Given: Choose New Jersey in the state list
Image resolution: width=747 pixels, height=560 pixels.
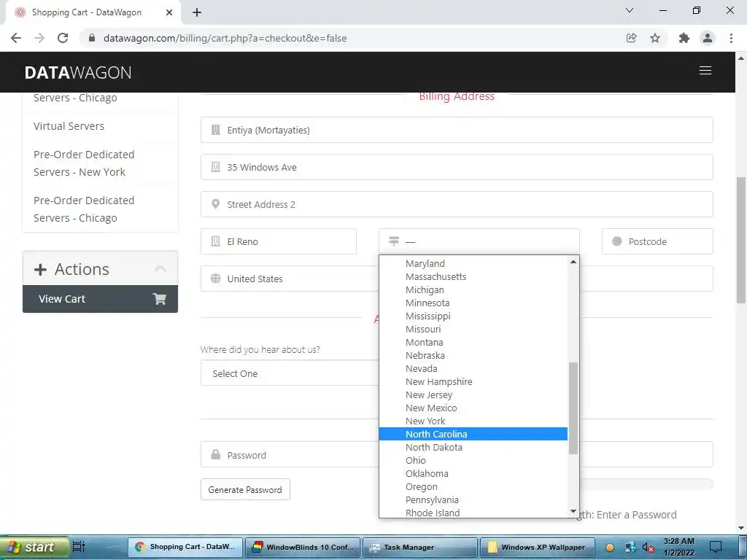Looking at the screenshot, I should pyautogui.click(x=473, y=394).
